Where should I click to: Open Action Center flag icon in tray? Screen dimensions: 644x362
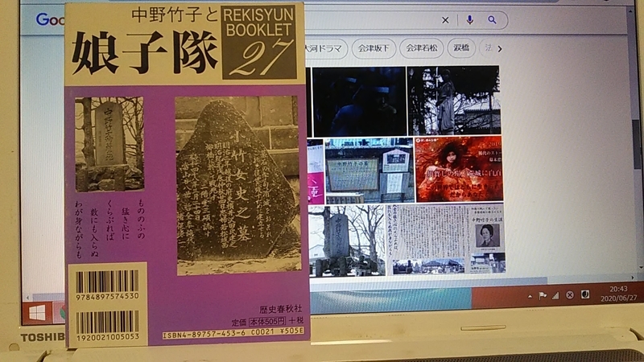tap(543, 295)
